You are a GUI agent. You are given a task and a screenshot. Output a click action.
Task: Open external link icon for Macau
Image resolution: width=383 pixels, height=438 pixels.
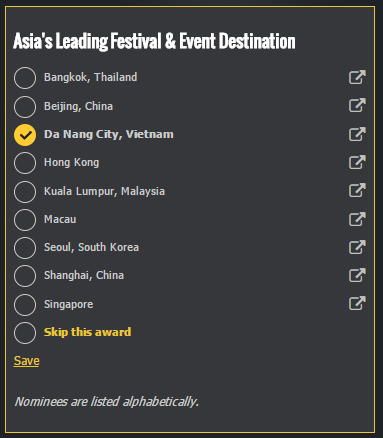click(357, 219)
